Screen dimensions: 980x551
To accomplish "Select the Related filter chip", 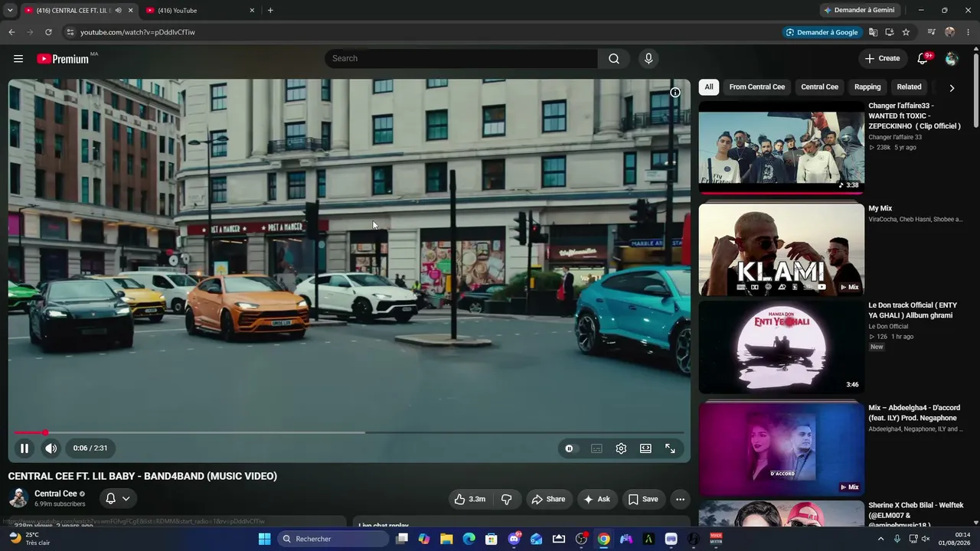I will (x=909, y=87).
